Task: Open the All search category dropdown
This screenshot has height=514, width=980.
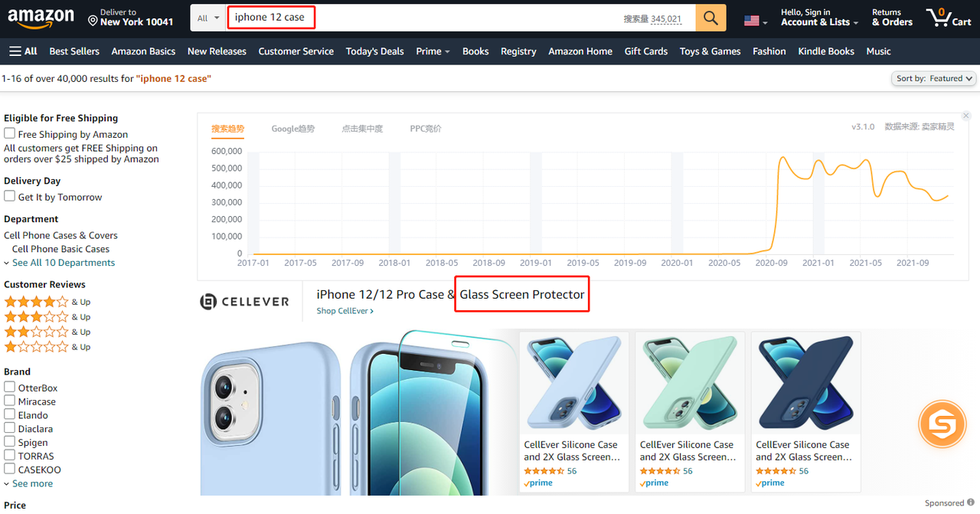Action: (208, 18)
